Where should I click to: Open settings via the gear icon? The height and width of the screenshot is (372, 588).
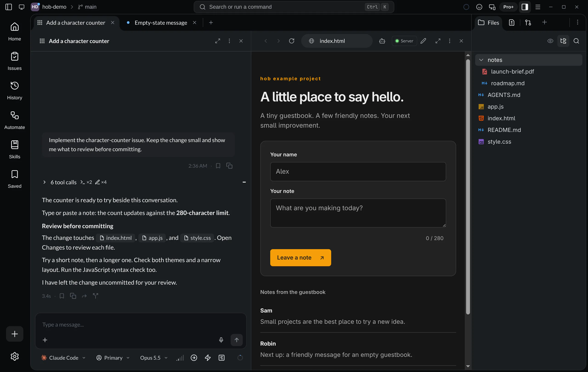point(15,356)
